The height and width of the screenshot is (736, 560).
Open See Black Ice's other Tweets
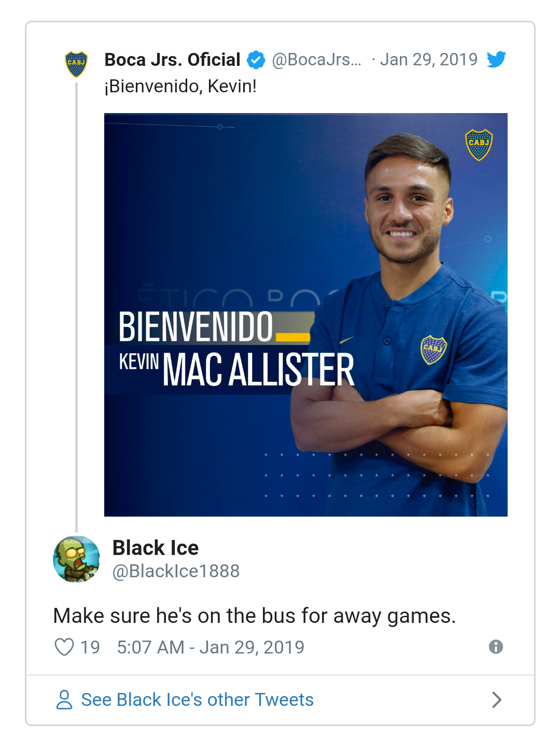point(197,700)
